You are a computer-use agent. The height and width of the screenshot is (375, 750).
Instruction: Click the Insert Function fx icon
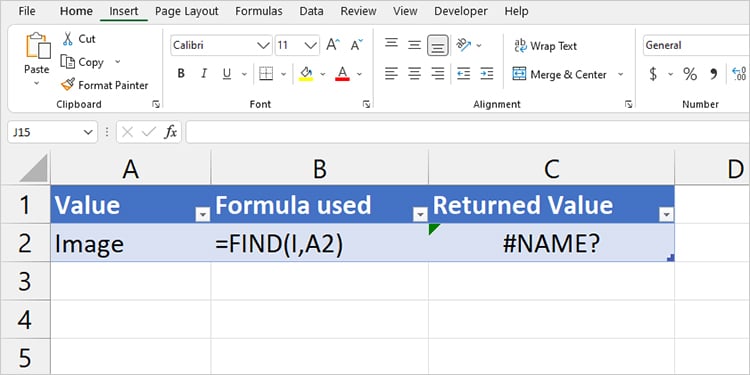click(x=171, y=132)
